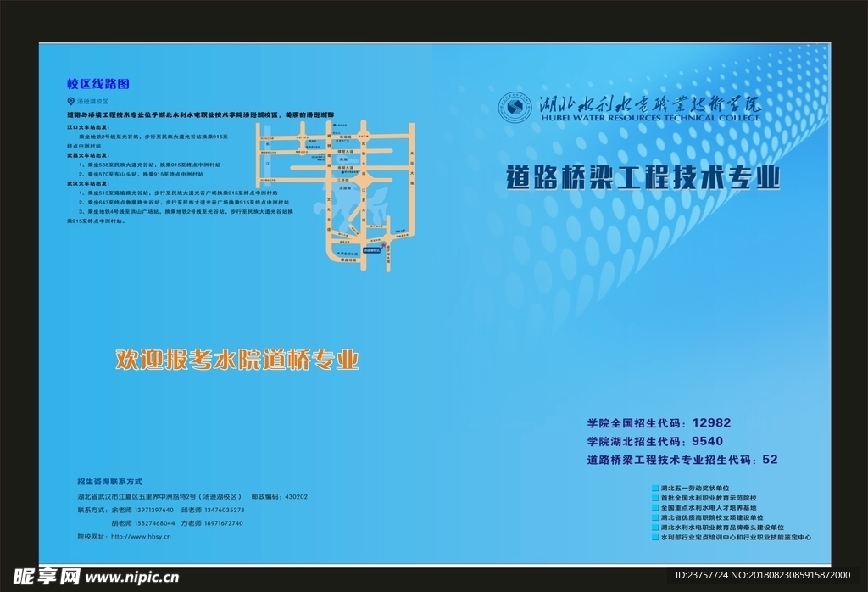This screenshot has width=868, height=592.
Task: Click the 汉口火车站出发 heading
Action: [88, 127]
